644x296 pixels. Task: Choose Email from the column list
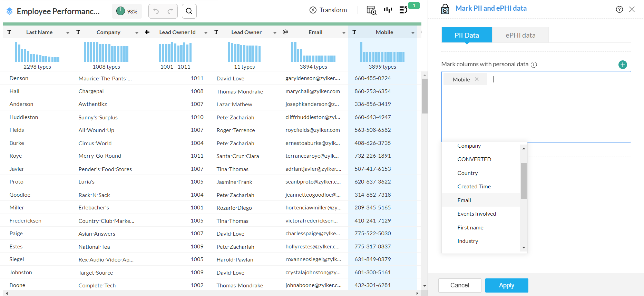pyautogui.click(x=464, y=200)
